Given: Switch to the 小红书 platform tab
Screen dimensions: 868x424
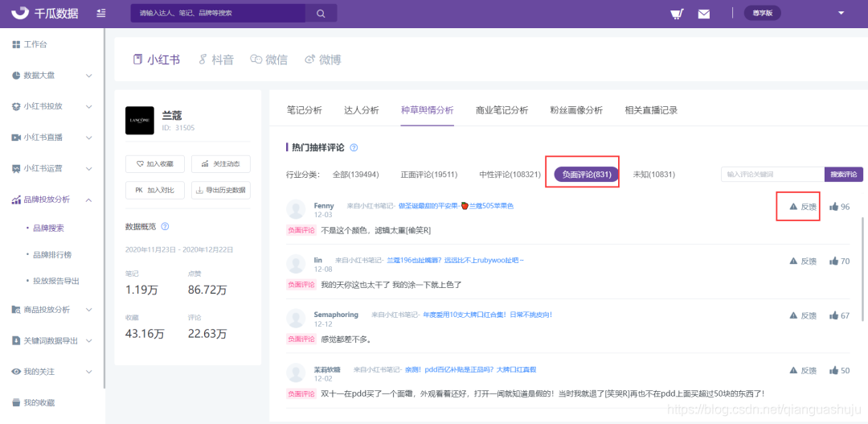Looking at the screenshot, I should 157,60.
